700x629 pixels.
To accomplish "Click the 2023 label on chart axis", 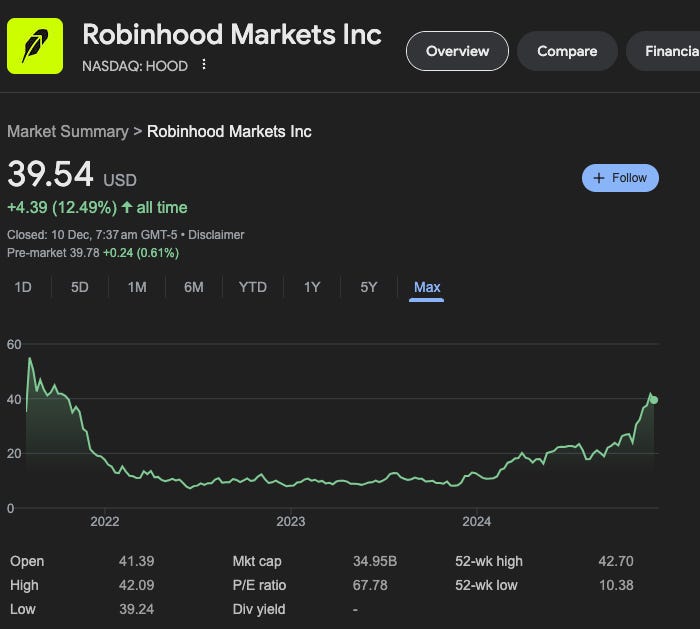I will tap(291, 521).
